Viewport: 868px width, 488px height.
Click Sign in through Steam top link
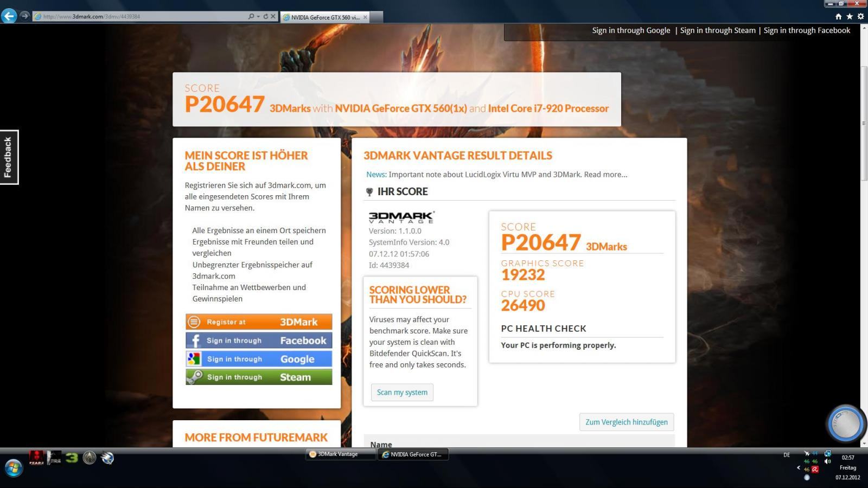(x=718, y=30)
